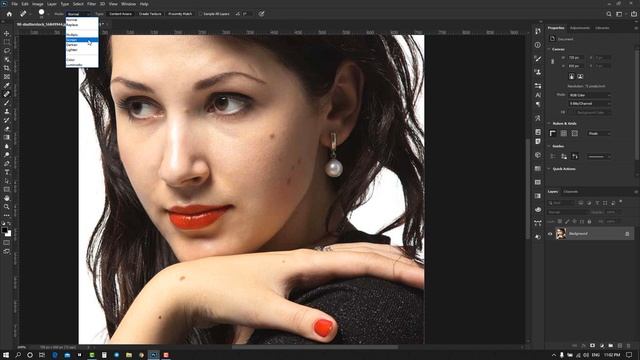This screenshot has height=360, width=640.
Task: Select the Spot Healing Brush in the toolbox
Action: pyautogui.click(x=7, y=94)
